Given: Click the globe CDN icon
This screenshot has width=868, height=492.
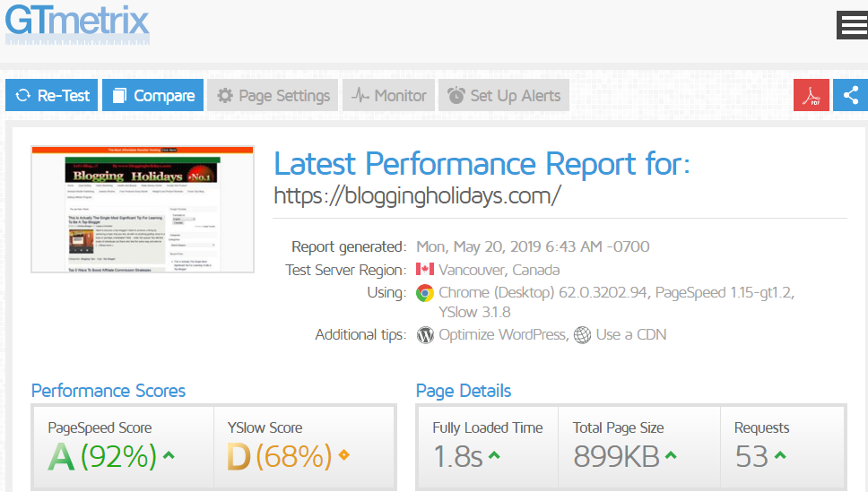Looking at the screenshot, I should coord(582,335).
